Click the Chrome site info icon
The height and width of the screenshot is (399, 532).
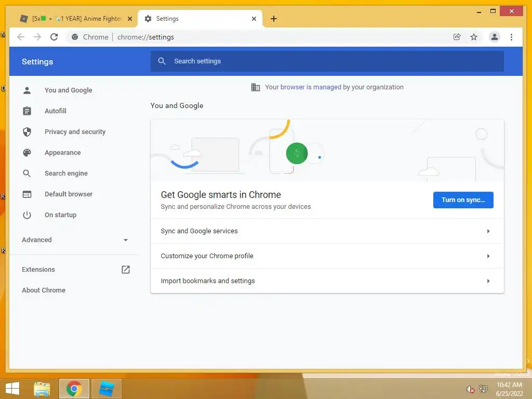pyautogui.click(x=75, y=37)
